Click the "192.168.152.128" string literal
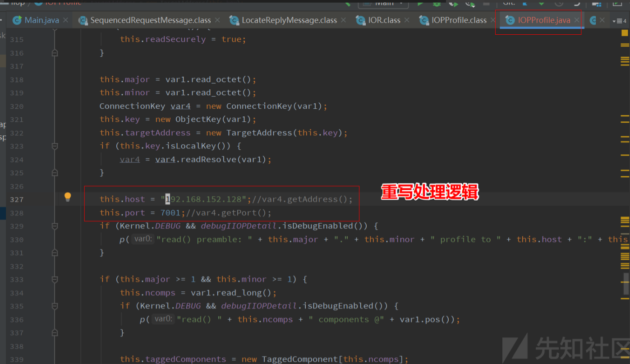630x364 pixels. pos(203,199)
